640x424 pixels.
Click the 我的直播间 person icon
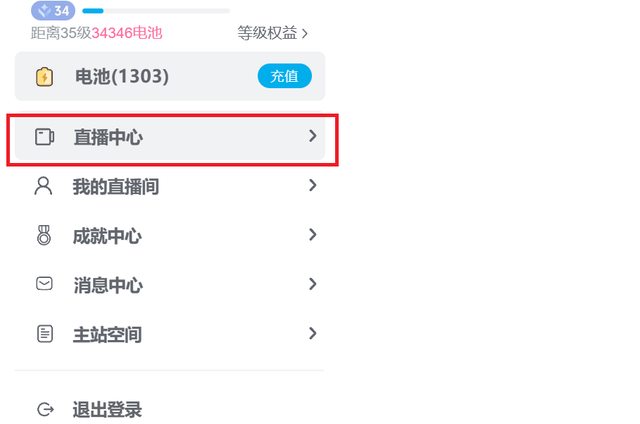[43, 186]
